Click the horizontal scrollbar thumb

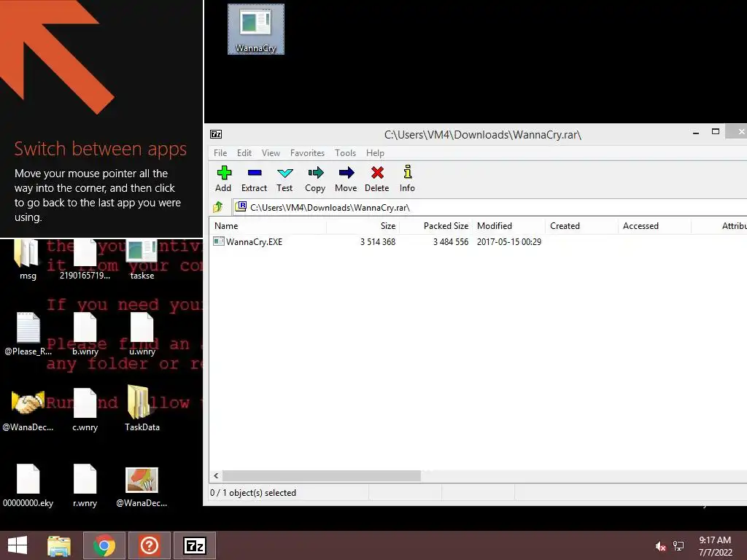point(322,475)
